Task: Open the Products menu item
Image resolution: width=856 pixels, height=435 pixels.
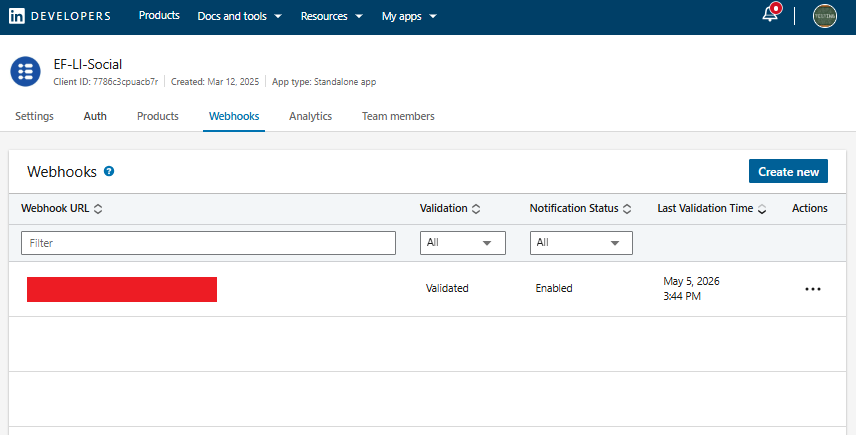Action: coord(159,16)
